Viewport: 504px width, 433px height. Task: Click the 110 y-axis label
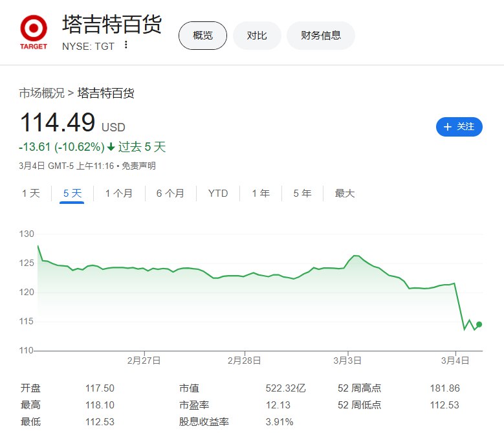[x=27, y=350]
